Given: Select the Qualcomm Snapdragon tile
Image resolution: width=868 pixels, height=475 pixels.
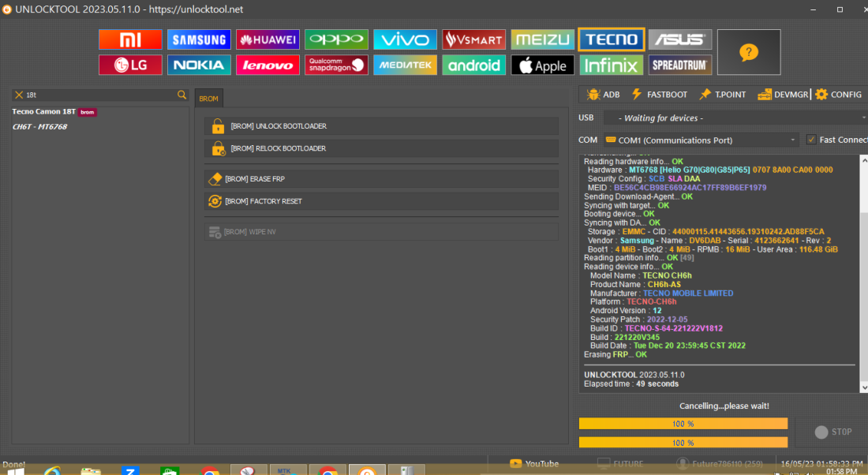Looking at the screenshot, I should pos(336,65).
